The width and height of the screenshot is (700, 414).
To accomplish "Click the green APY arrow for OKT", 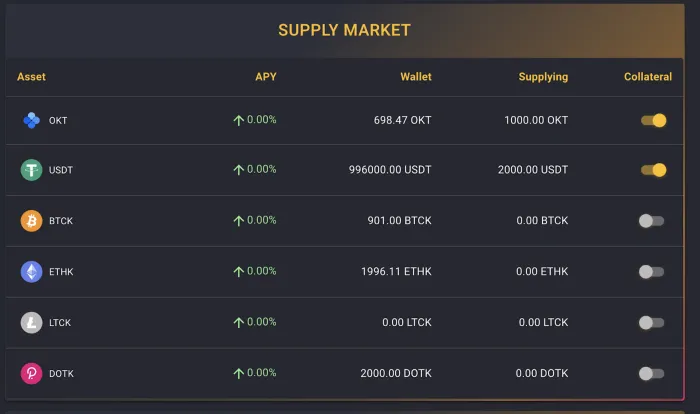I will click(238, 120).
